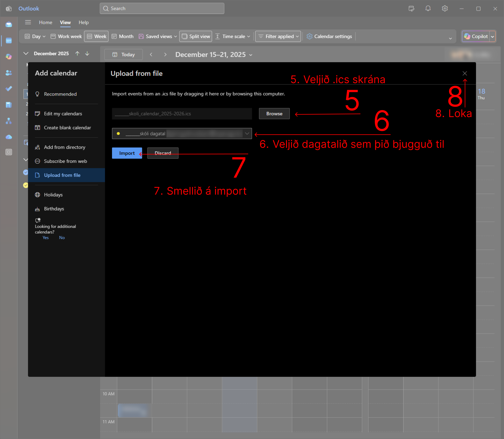The height and width of the screenshot is (439, 504).
Task: Toggle the Week view button
Action: pos(96,36)
